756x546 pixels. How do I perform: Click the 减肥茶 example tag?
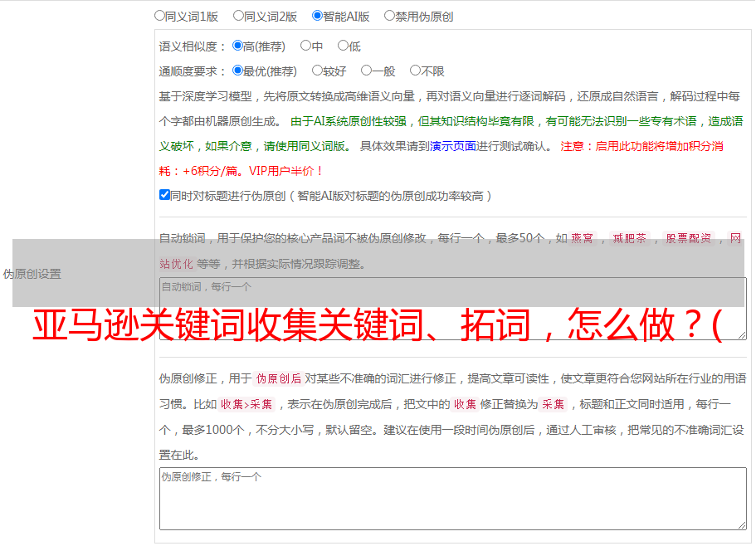630,238
